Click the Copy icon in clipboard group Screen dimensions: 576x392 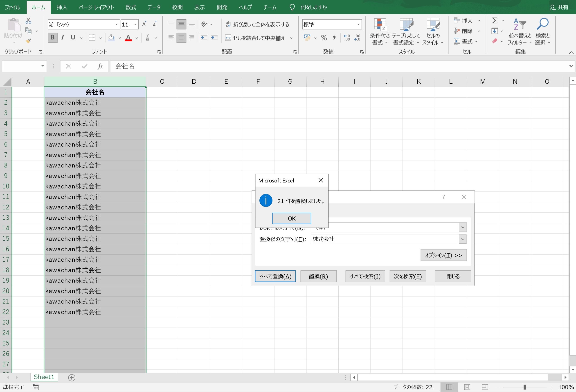click(29, 31)
